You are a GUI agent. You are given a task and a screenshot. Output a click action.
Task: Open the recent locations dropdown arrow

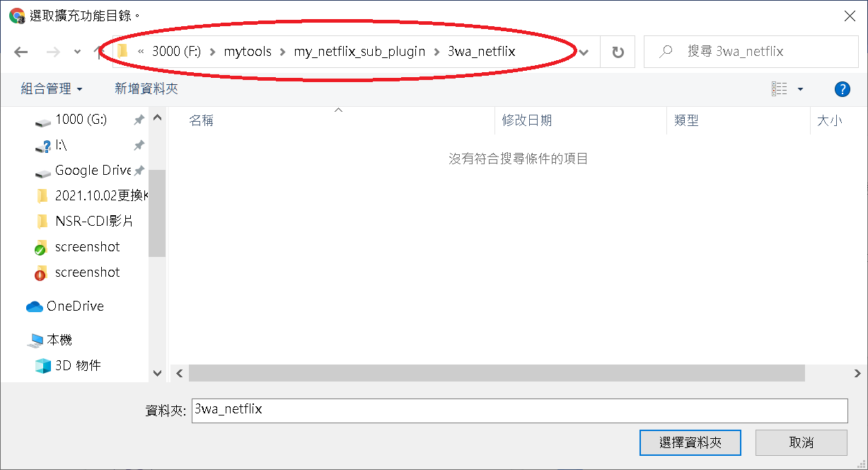coord(78,52)
